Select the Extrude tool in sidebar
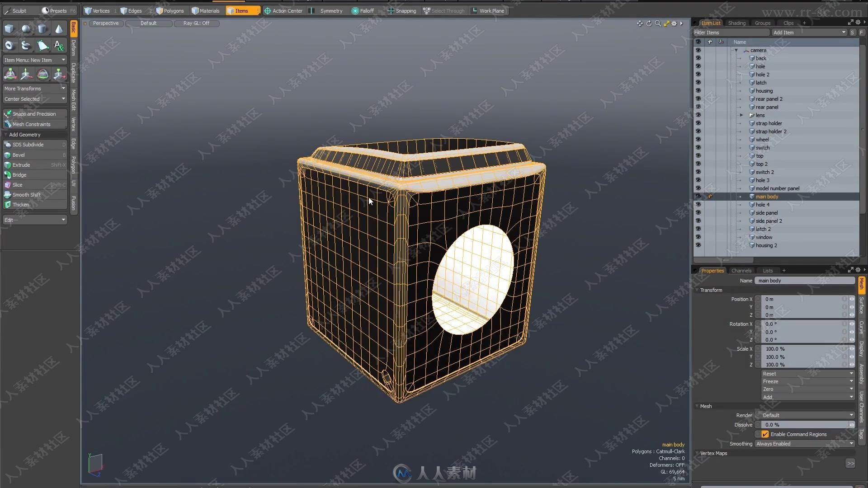The height and width of the screenshot is (488, 868). pos(21,164)
